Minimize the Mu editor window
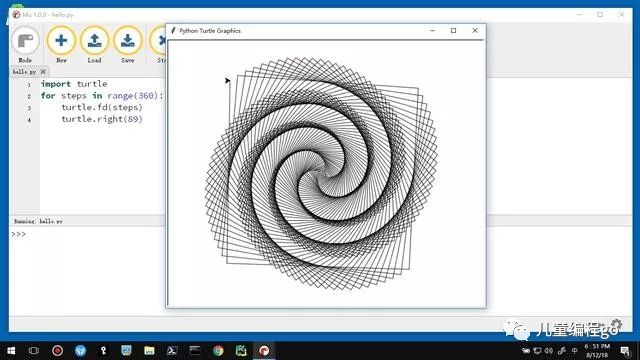 tap(579, 15)
